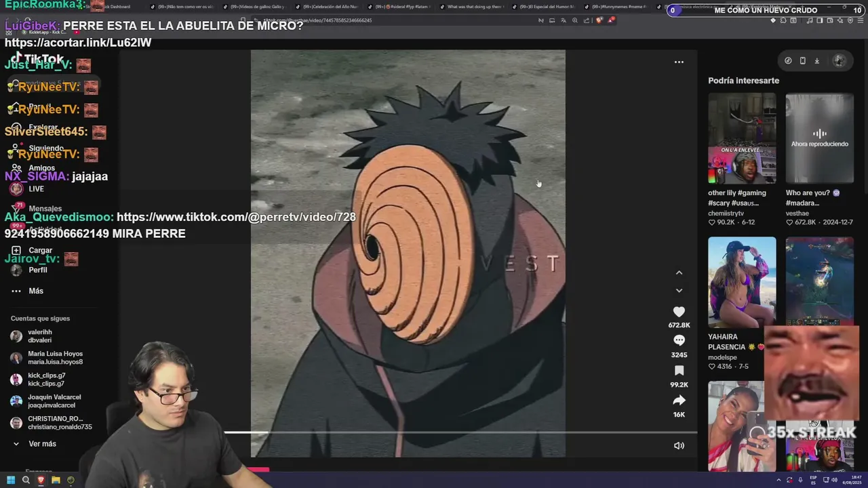Click the download icon in the top-right pill
The image size is (868, 488).
click(816, 60)
